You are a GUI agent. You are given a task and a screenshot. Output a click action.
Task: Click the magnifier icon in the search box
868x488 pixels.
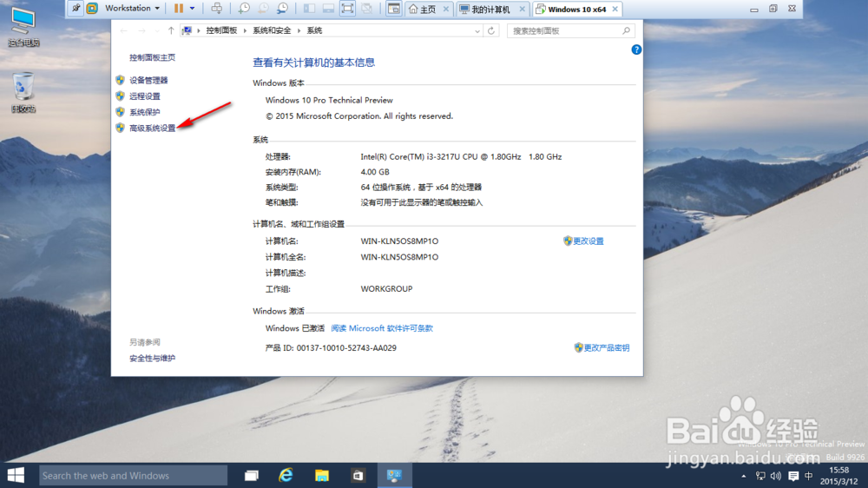pos(626,31)
